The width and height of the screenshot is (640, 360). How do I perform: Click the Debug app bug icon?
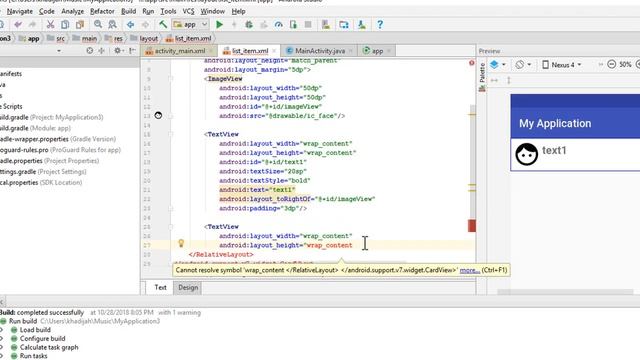(249, 24)
